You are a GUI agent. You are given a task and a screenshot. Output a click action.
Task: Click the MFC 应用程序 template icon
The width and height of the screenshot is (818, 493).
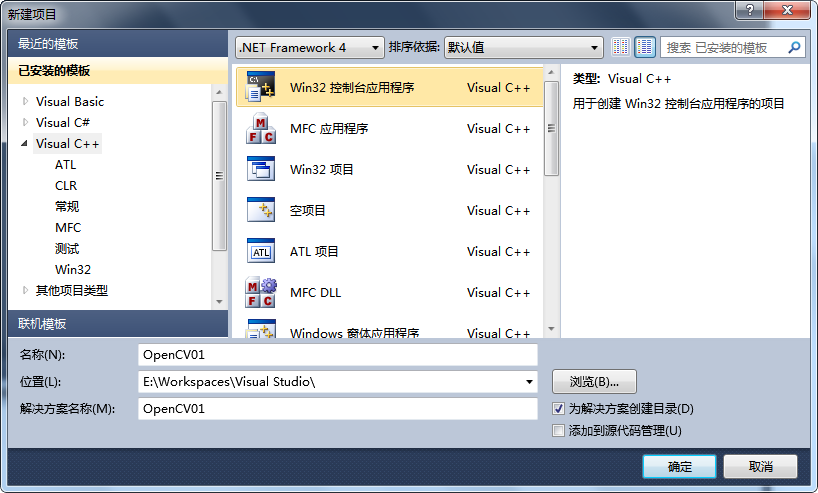click(260, 128)
